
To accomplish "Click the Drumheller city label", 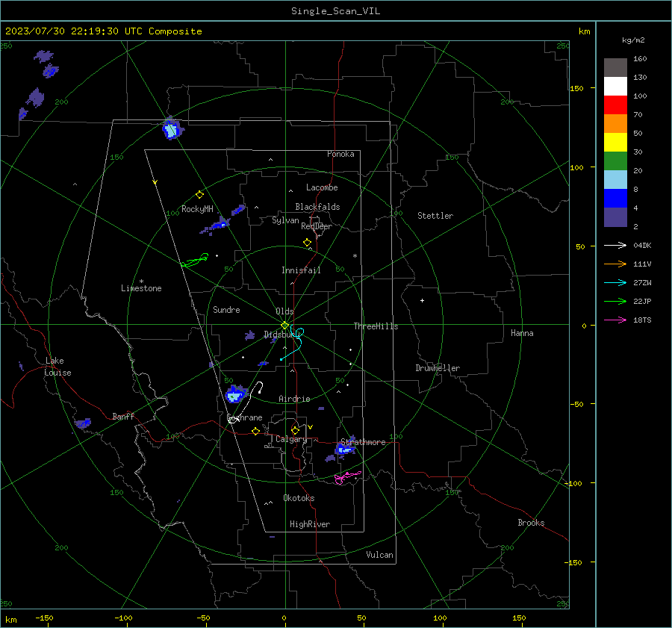I will [438, 368].
